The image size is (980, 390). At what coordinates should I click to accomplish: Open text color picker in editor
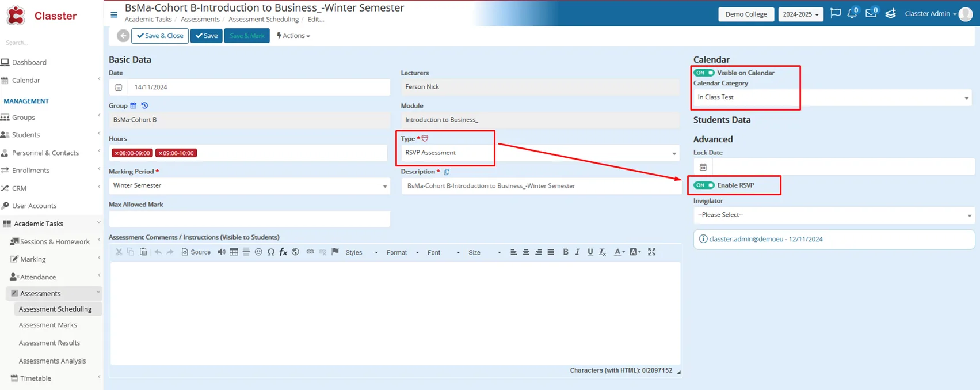pos(619,252)
